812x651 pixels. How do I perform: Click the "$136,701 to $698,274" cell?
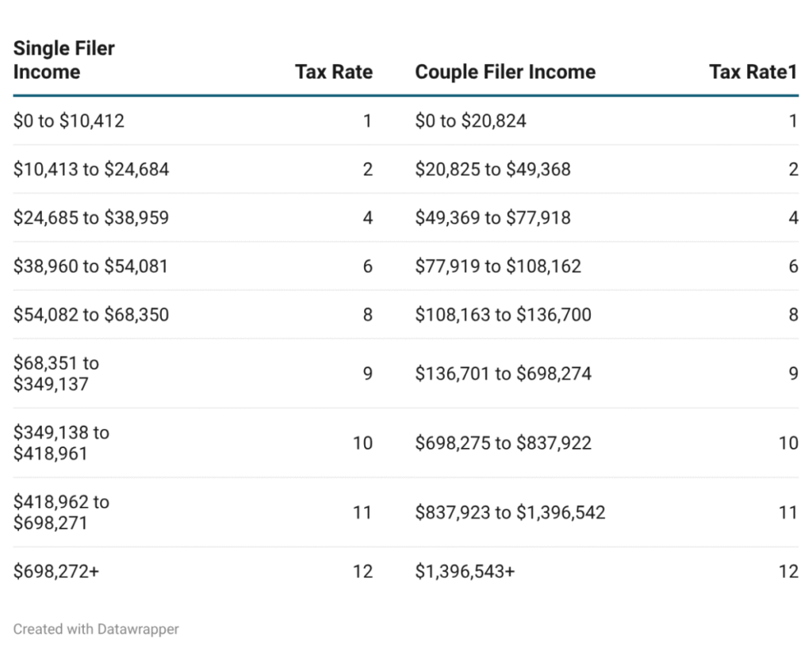[x=504, y=373]
